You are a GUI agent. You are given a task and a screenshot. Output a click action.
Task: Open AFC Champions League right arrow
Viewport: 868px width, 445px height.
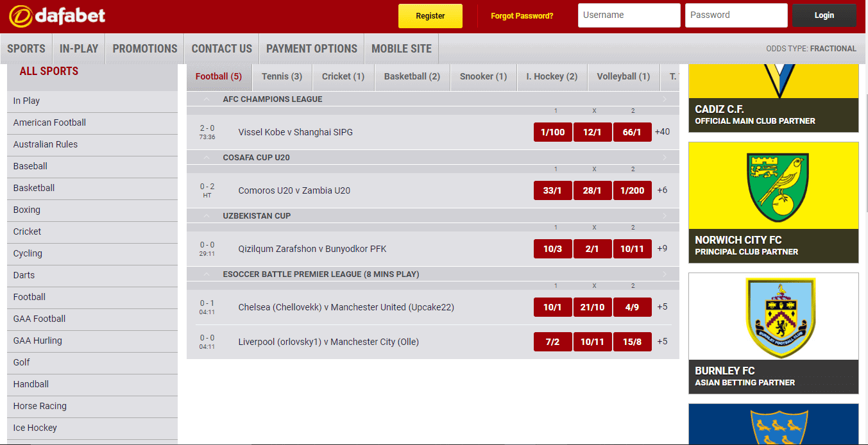665,99
